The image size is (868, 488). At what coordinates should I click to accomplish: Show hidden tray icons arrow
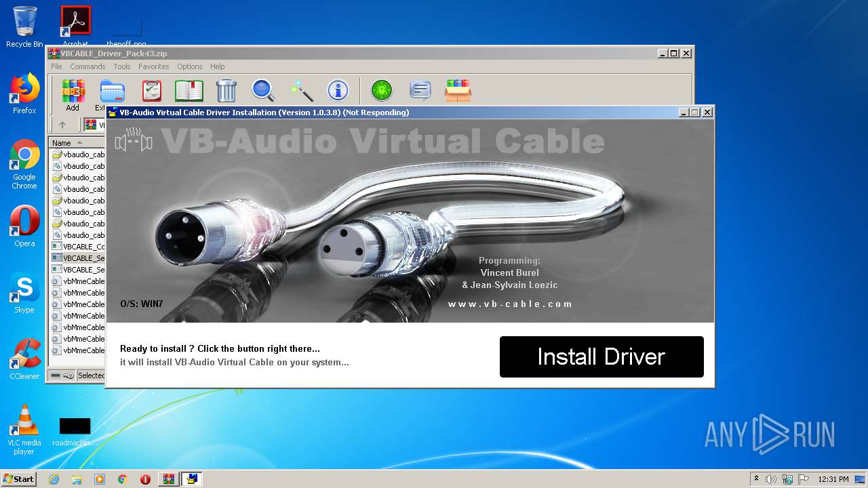[x=756, y=479]
